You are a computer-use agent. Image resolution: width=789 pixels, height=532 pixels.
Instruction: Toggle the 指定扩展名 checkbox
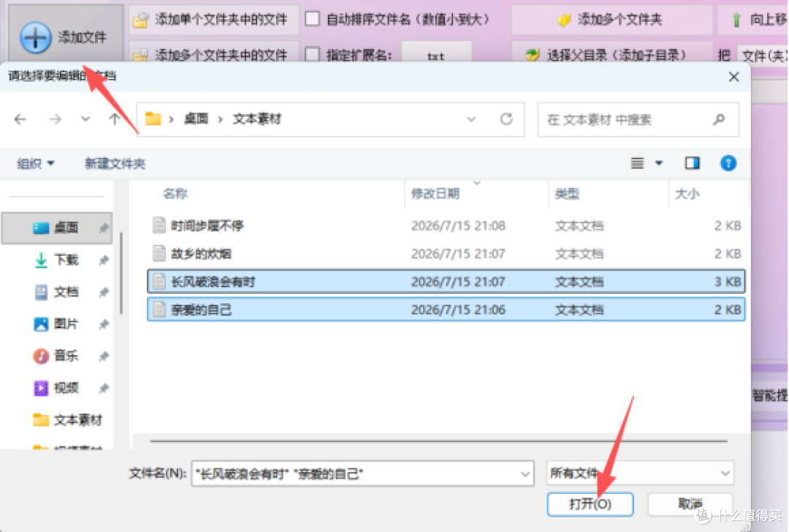(x=313, y=54)
